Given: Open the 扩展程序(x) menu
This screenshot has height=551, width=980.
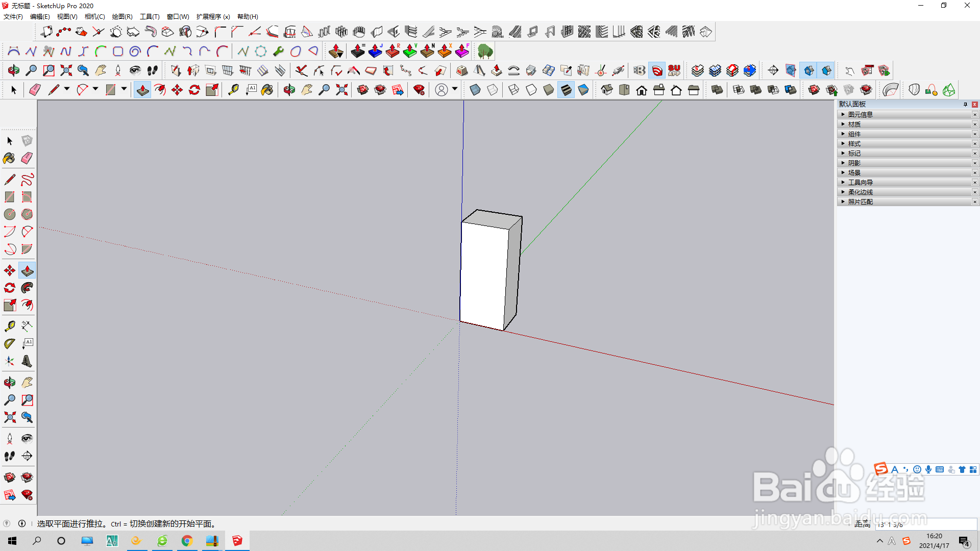Looking at the screenshot, I should tap(213, 17).
